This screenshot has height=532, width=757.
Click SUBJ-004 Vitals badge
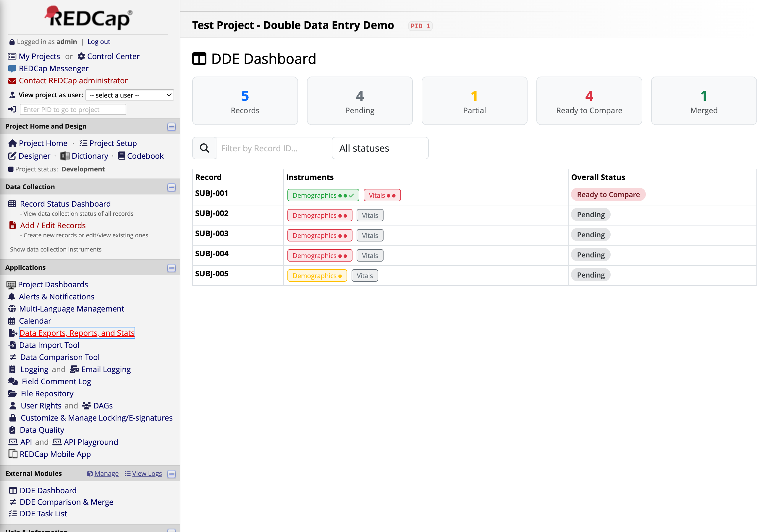coord(370,255)
